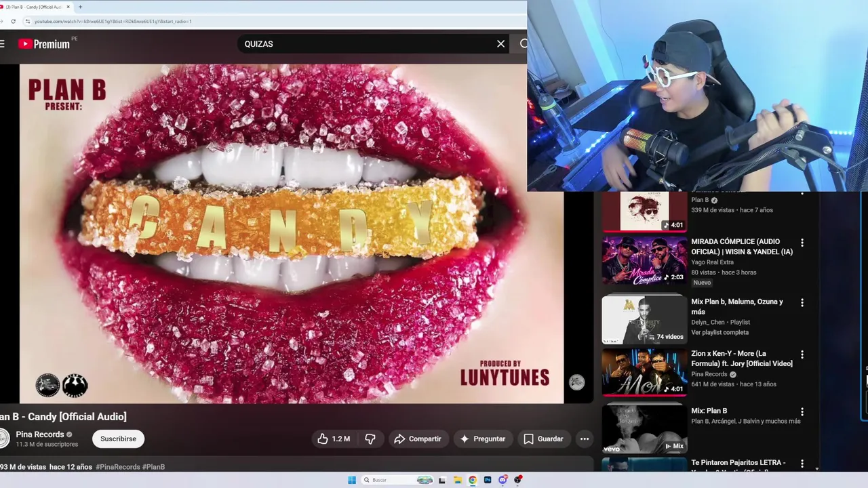Open options for Mix Plan b playlist
Image resolution: width=868 pixels, height=488 pixels.
(802, 302)
